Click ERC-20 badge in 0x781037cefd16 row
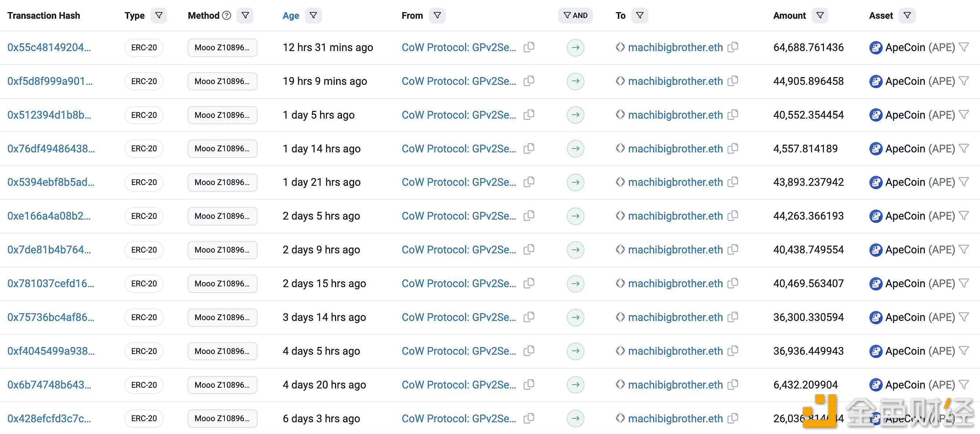 (x=144, y=284)
